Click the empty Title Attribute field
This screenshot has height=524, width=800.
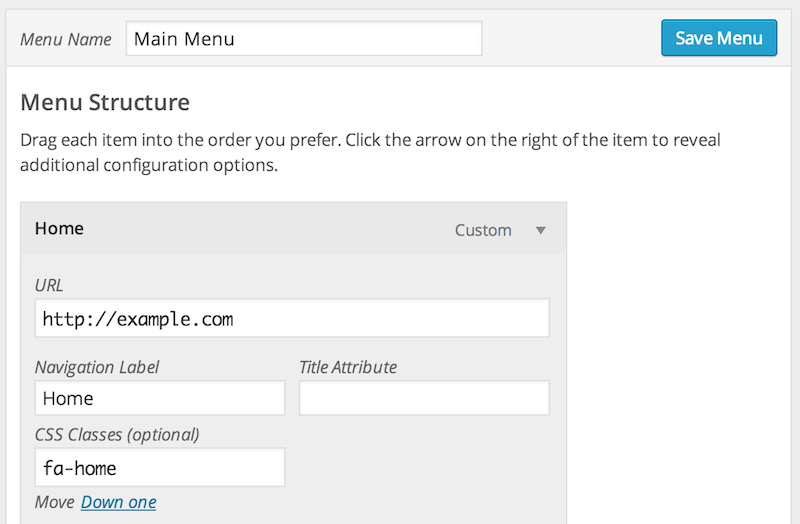[424, 398]
